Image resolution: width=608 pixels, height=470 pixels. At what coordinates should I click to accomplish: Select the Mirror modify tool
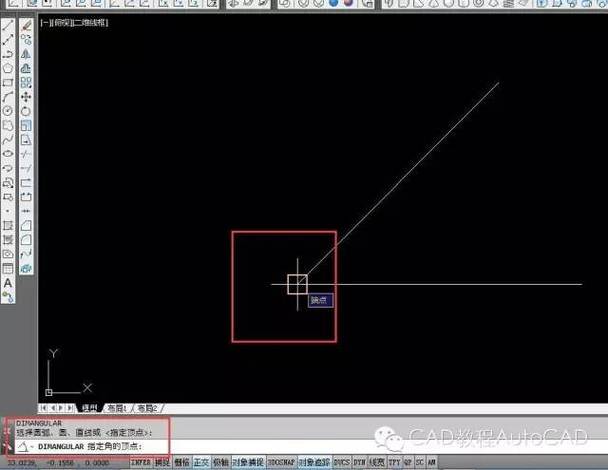[26, 54]
